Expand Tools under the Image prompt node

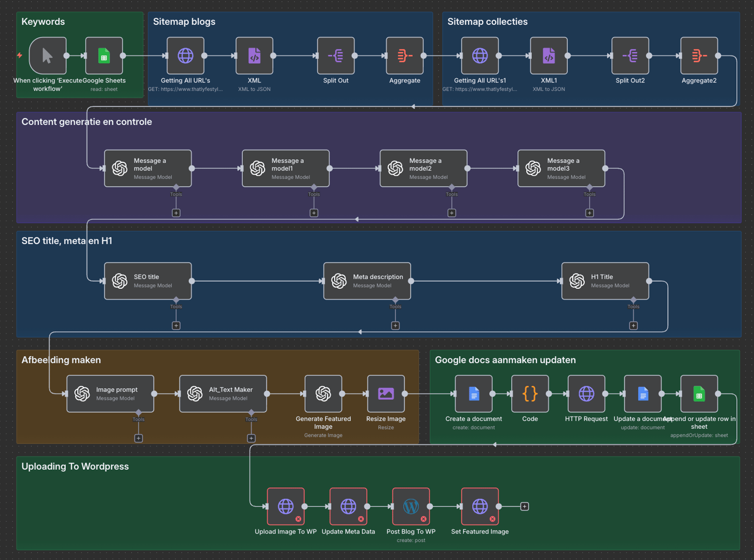[139, 438]
